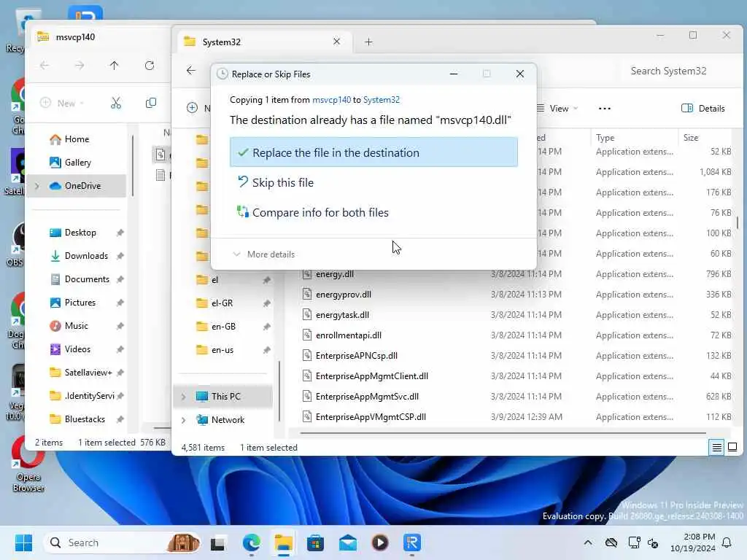Open the System32 destination link
747x560 pixels.
pos(381,100)
